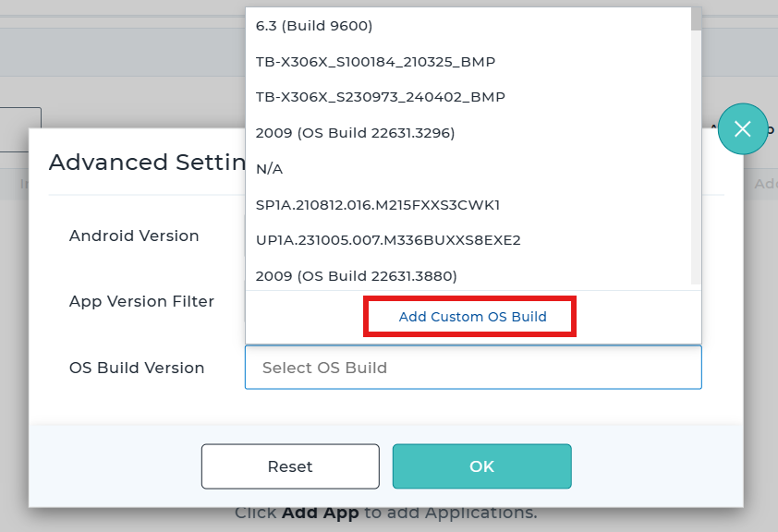Click the Android Version label
Image resolution: width=778 pixels, height=532 pixels.
click(x=134, y=236)
